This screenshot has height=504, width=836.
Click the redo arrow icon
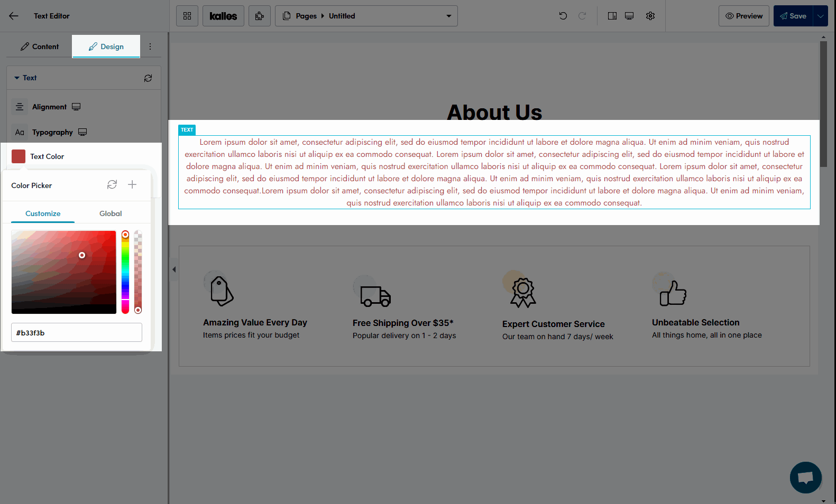coord(582,16)
